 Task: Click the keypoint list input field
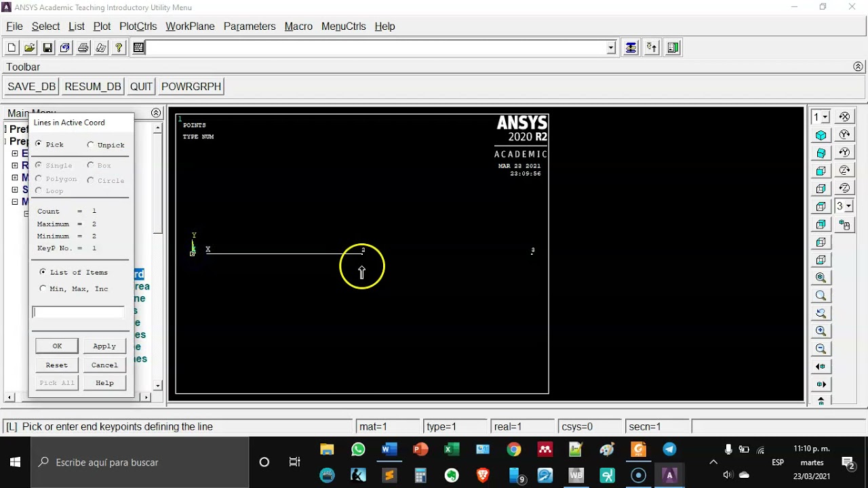click(79, 312)
